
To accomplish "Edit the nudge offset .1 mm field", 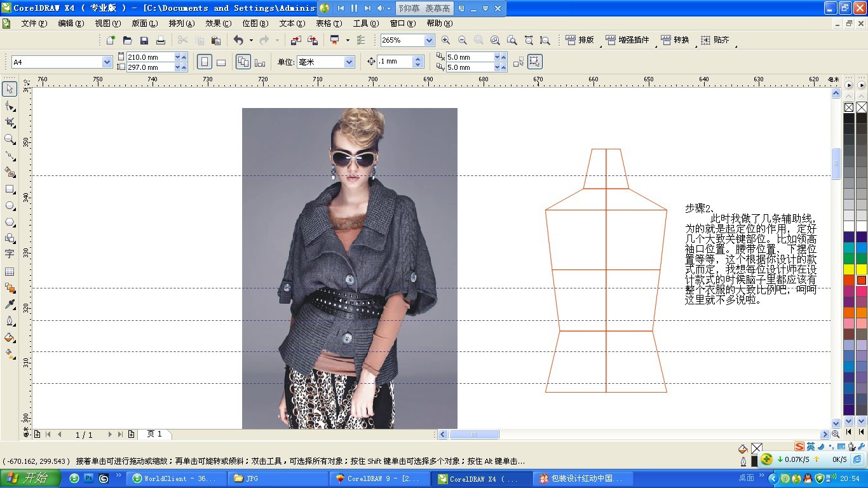I will 395,62.
